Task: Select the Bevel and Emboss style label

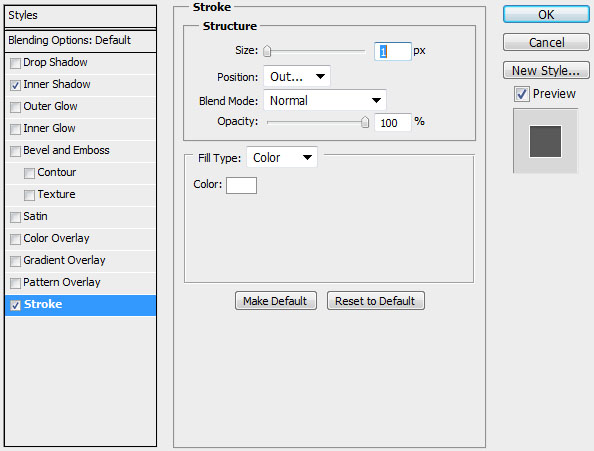Action: [66, 150]
